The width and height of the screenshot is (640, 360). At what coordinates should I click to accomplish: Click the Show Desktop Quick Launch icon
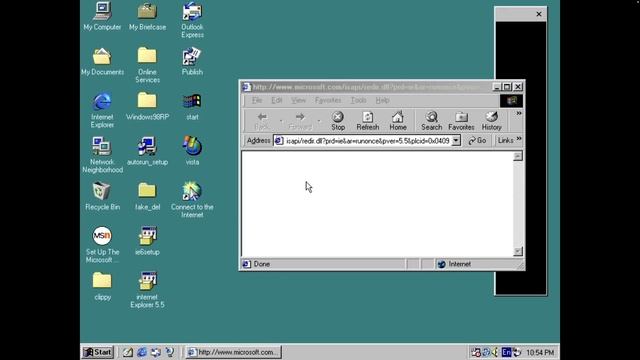click(128, 352)
